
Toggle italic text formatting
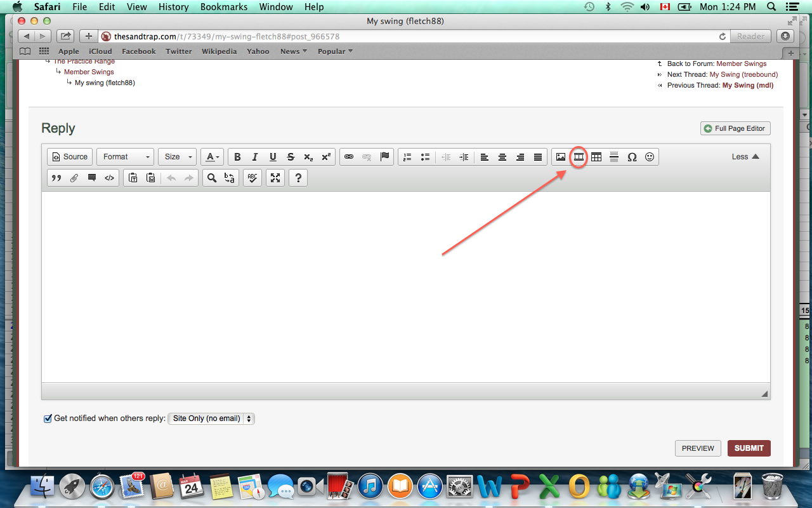pyautogui.click(x=255, y=157)
